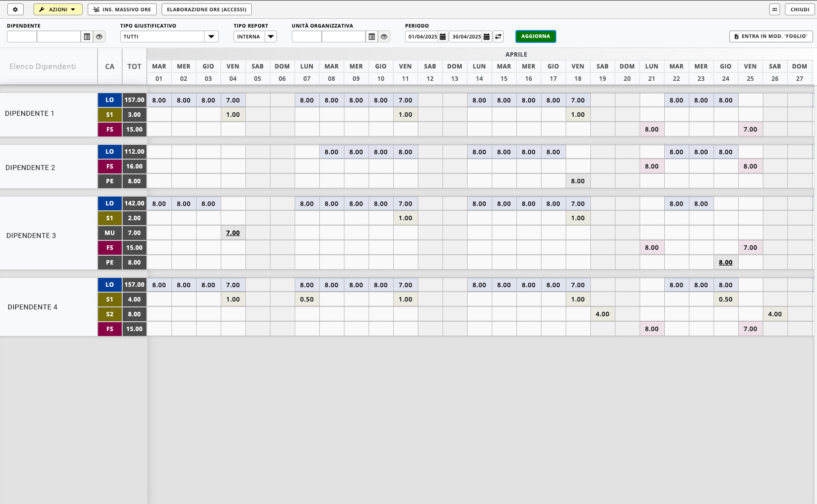The image size is (817, 504).
Task: Click Dipendente 1 blue LO code swatch
Action: 109,100
